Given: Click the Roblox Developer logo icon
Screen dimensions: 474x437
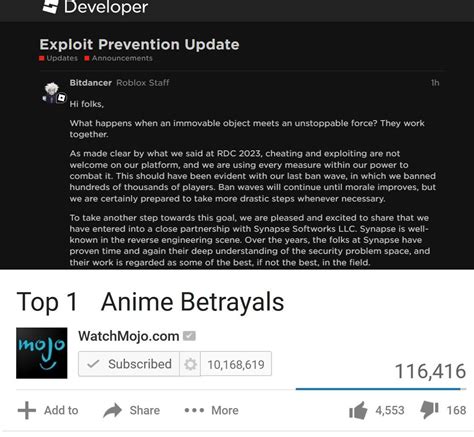Looking at the screenshot, I should pyautogui.click(x=51, y=6).
